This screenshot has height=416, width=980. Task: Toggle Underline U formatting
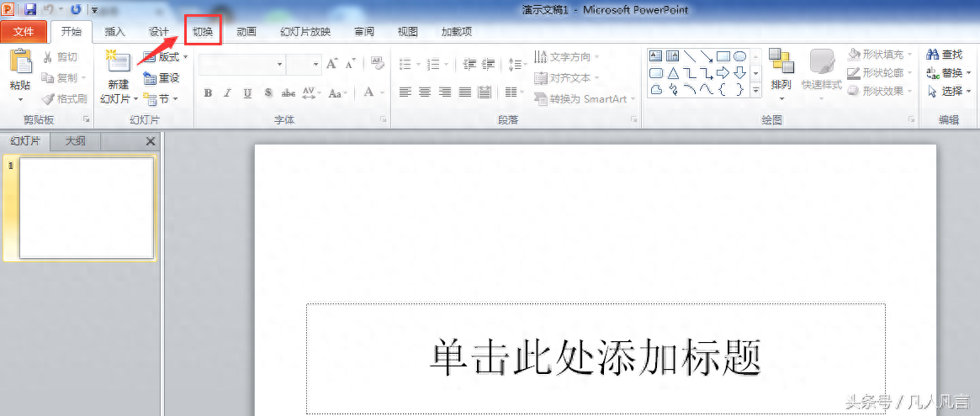(247, 93)
